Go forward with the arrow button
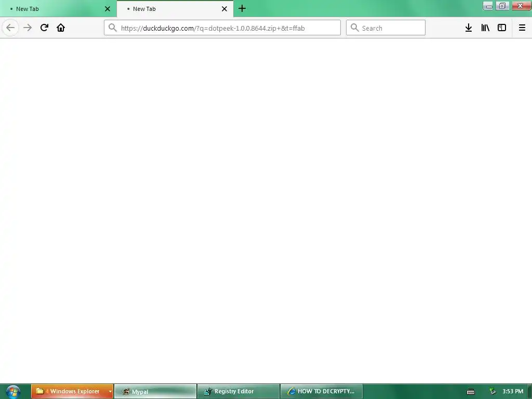 click(x=28, y=28)
